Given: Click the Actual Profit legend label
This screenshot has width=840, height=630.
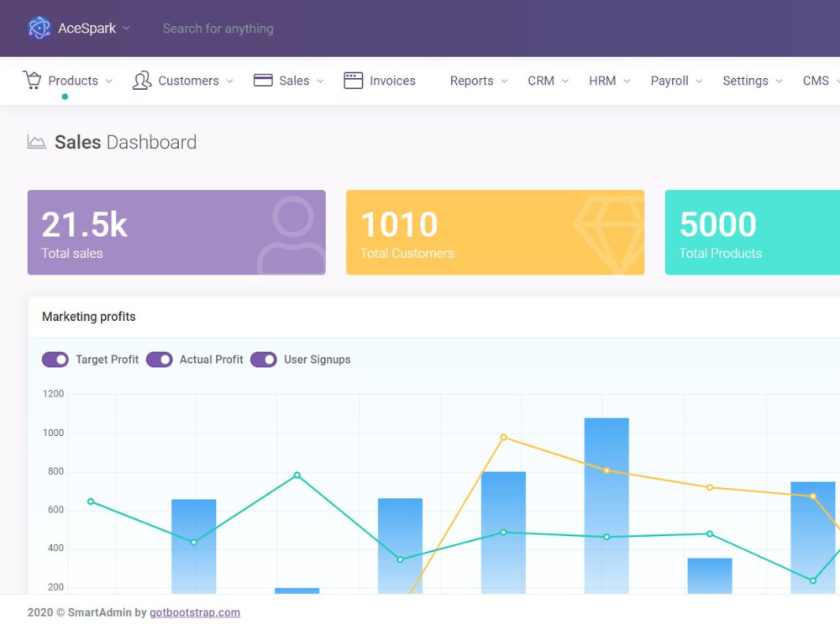Looking at the screenshot, I should [211, 360].
